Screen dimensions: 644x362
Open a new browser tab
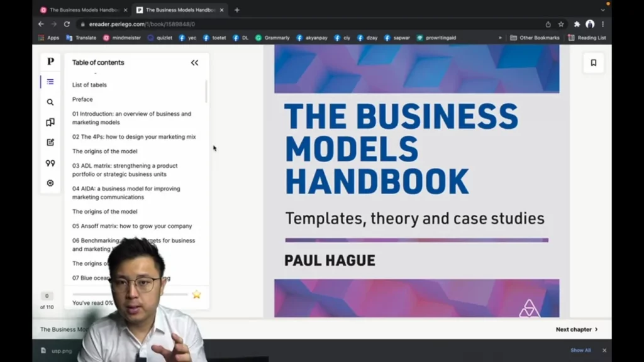point(237,10)
